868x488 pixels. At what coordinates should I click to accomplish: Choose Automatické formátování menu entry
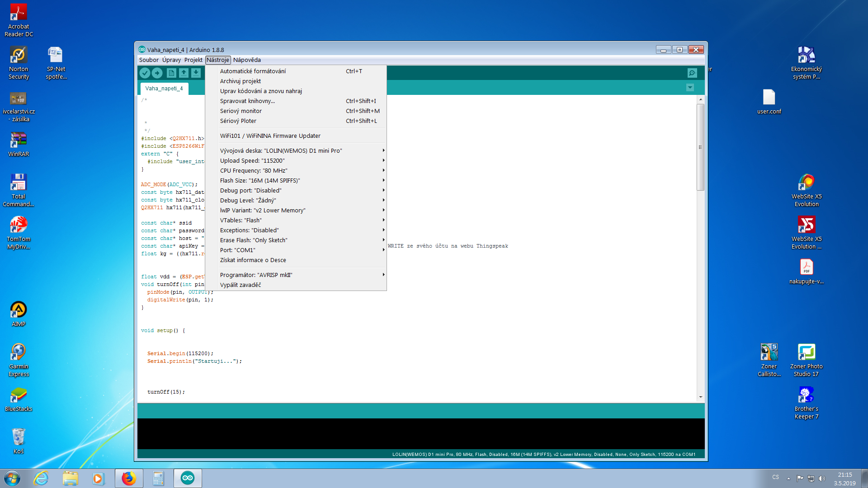[296, 71]
